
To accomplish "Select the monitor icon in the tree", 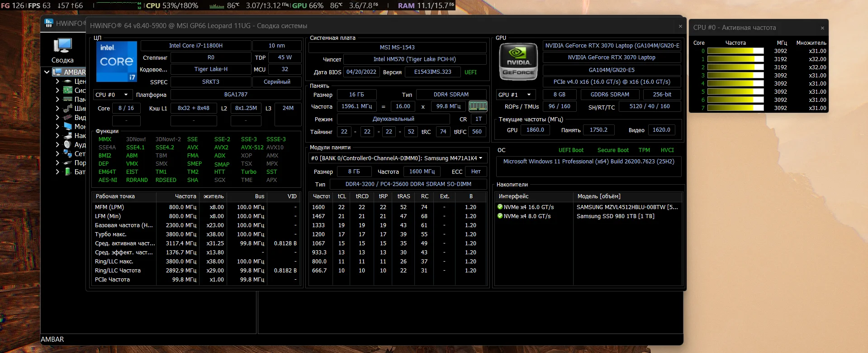I will pos(68,126).
